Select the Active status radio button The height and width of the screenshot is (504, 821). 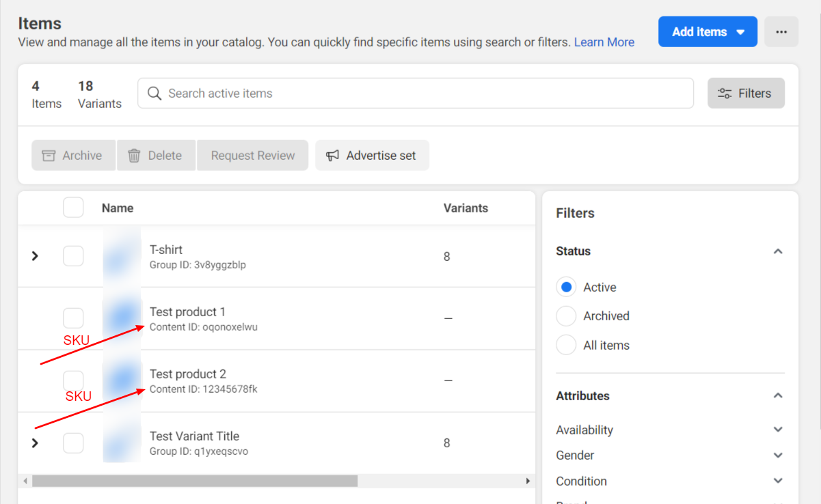(x=566, y=288)
